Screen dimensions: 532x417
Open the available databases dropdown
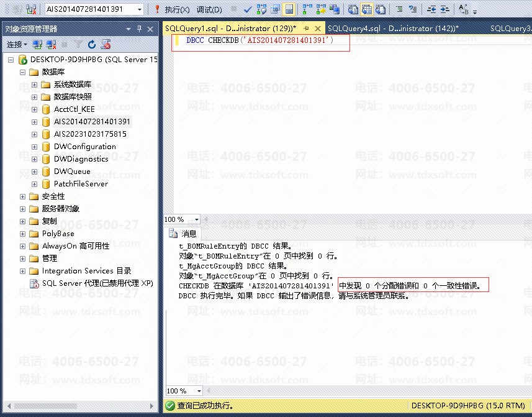pos(139,9)
